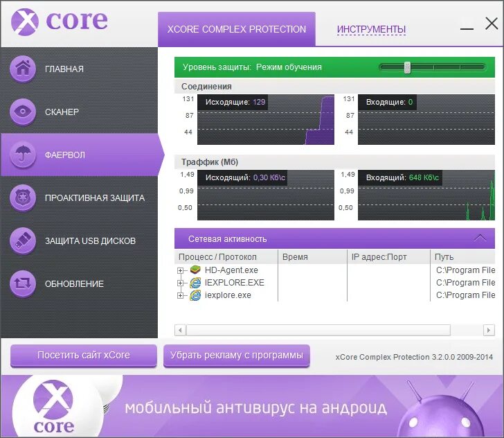Screen dimensions: 504x438
Task: Click the IEXPLORE.EXE row path cell
Action: (x=465, y=283)
